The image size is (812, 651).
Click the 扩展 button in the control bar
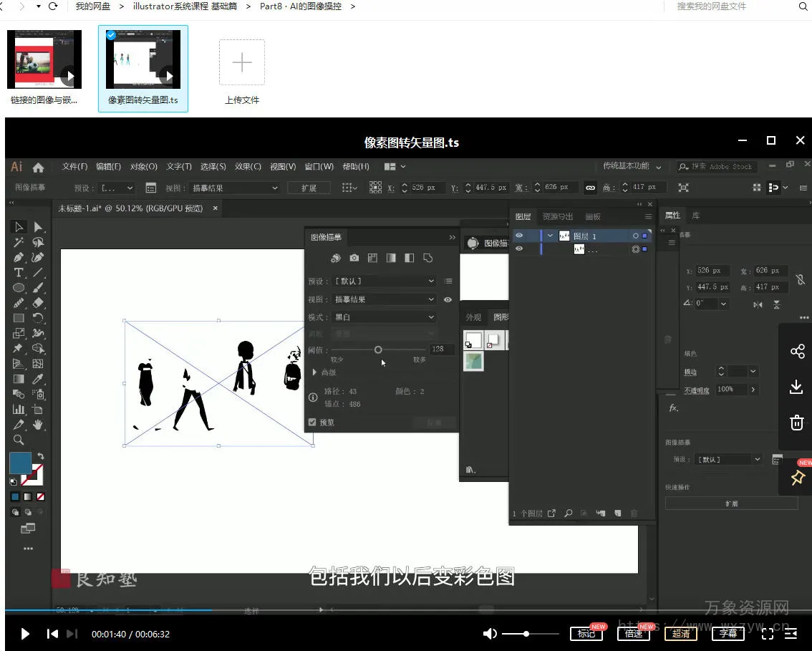[x=309, y=188]
